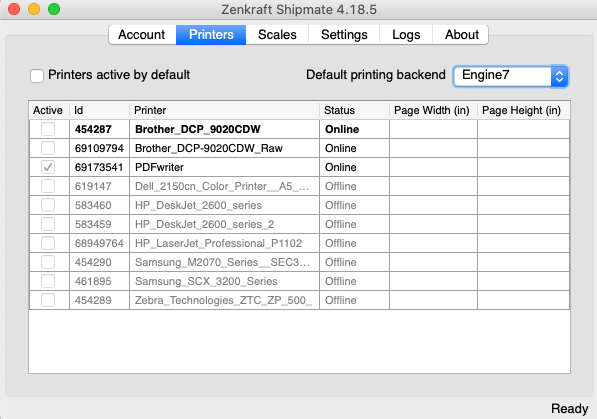Switch to the Scales tab

(277, 35)
